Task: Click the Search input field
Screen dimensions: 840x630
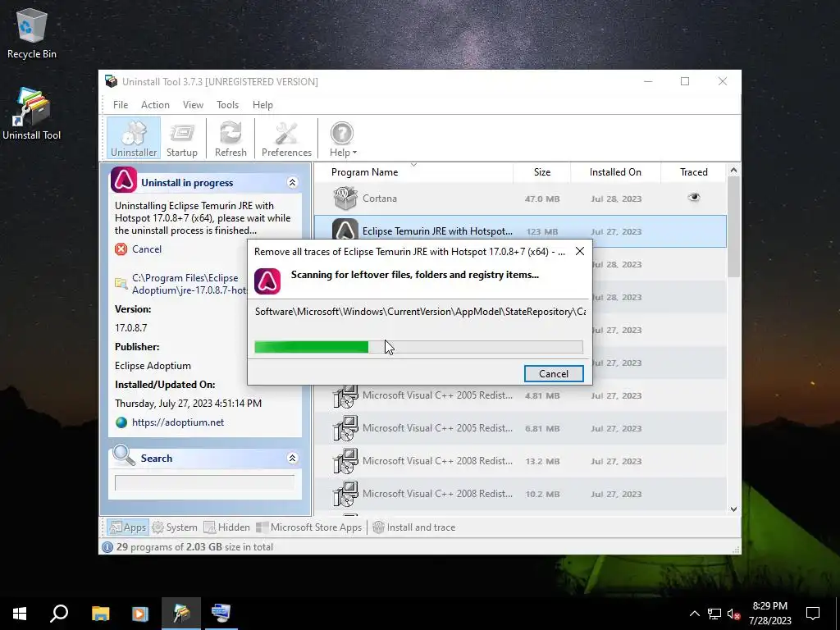Action: pyautogui.click(x=204, y=482)
